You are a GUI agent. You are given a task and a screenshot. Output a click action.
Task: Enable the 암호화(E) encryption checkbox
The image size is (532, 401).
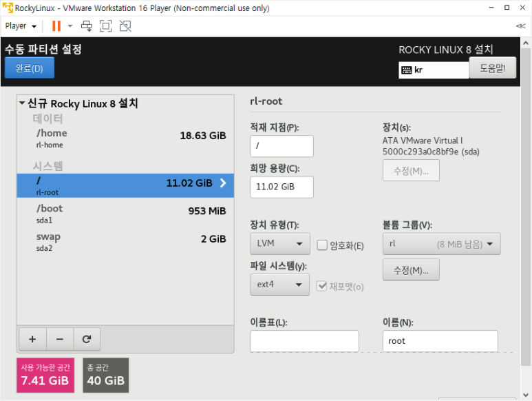pyautogui.click(x=322, y=245)
